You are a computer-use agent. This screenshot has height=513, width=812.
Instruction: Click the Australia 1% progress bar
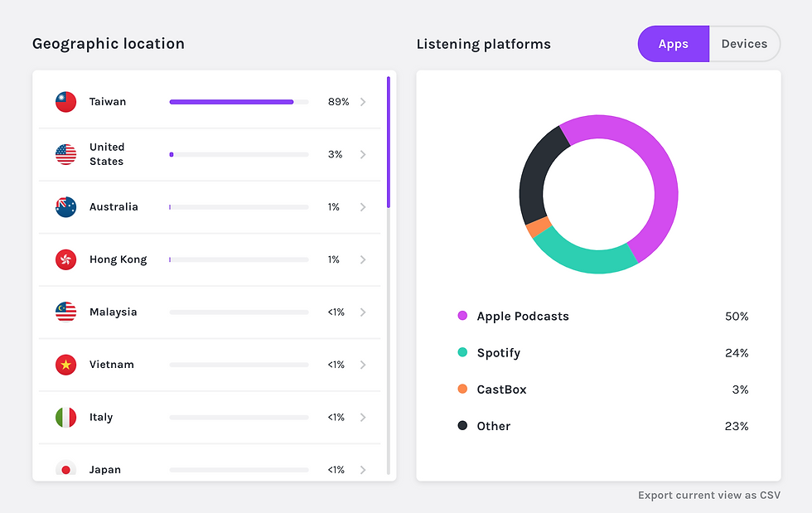coord(239,207)
